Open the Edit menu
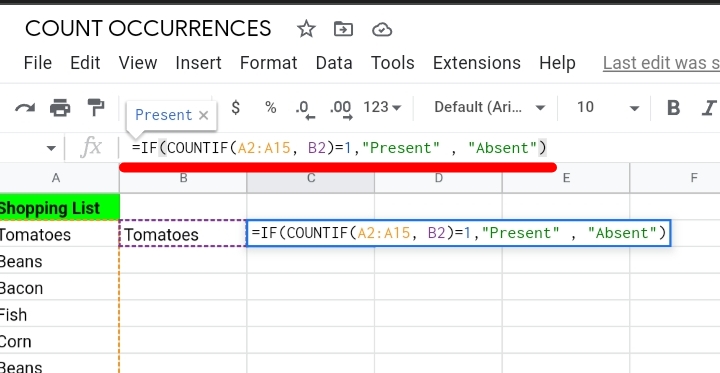This screenshot has height=373, width=720. tap(85, 63)
